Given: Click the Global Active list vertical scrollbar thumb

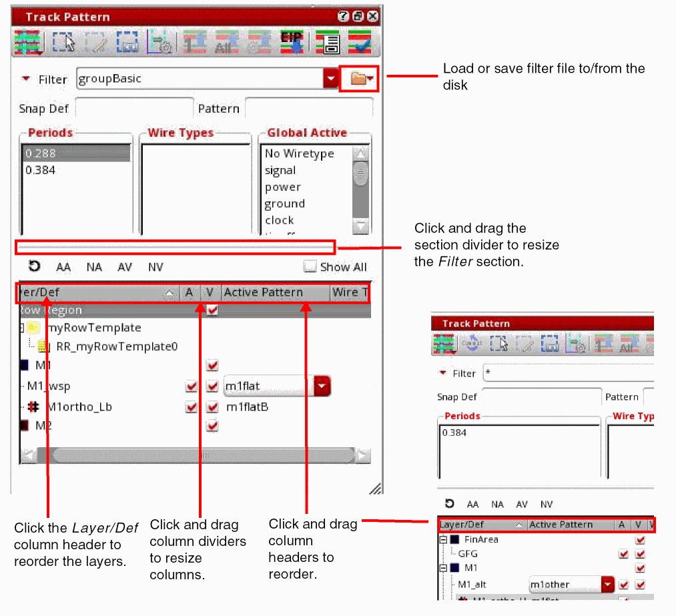Looking at the screenshot, I should click(360, 174).
